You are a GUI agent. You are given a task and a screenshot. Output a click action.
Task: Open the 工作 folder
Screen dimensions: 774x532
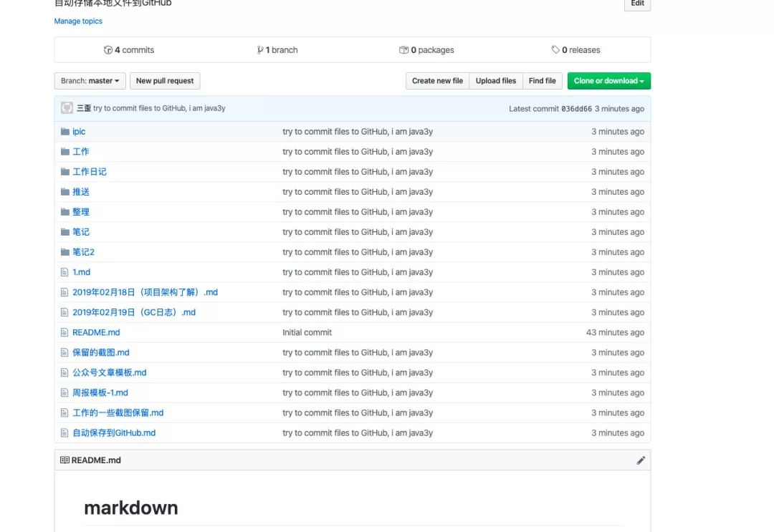(81, 152)
